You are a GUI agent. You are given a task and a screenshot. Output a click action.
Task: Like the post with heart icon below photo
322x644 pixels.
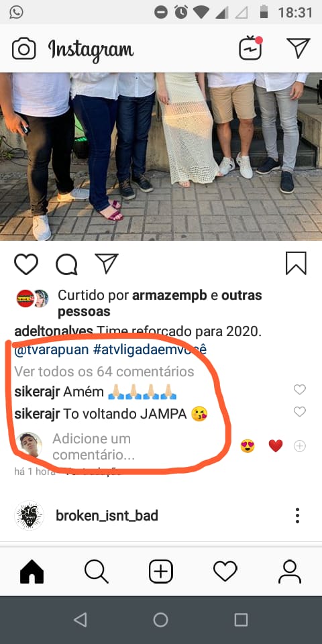[x=26, y=264]
